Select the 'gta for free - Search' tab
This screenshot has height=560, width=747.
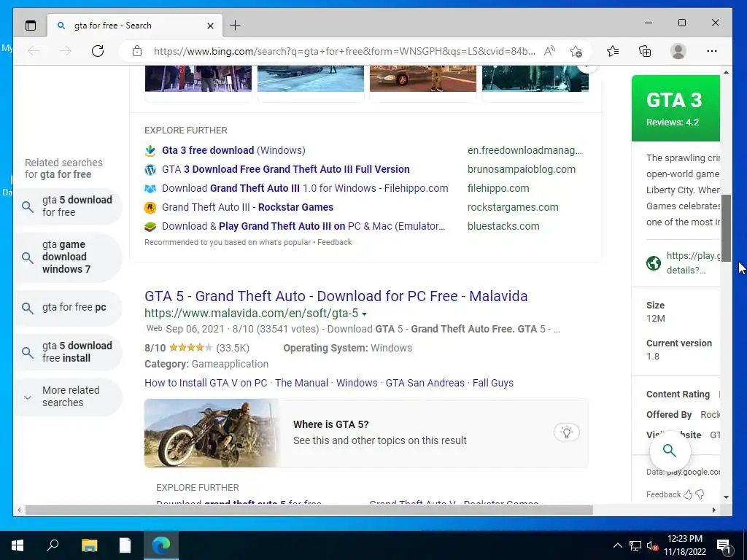coord(135,26)
